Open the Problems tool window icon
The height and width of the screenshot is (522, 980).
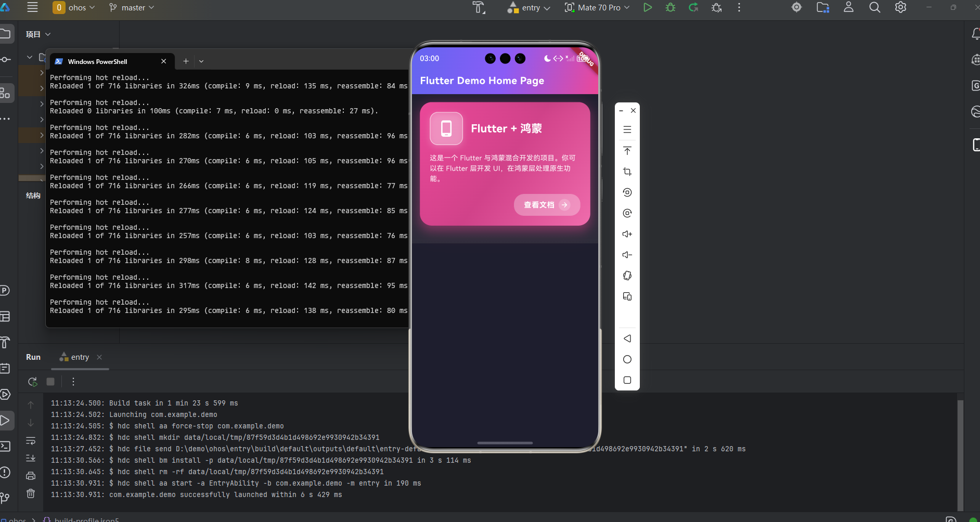click(x=5, y=472)
